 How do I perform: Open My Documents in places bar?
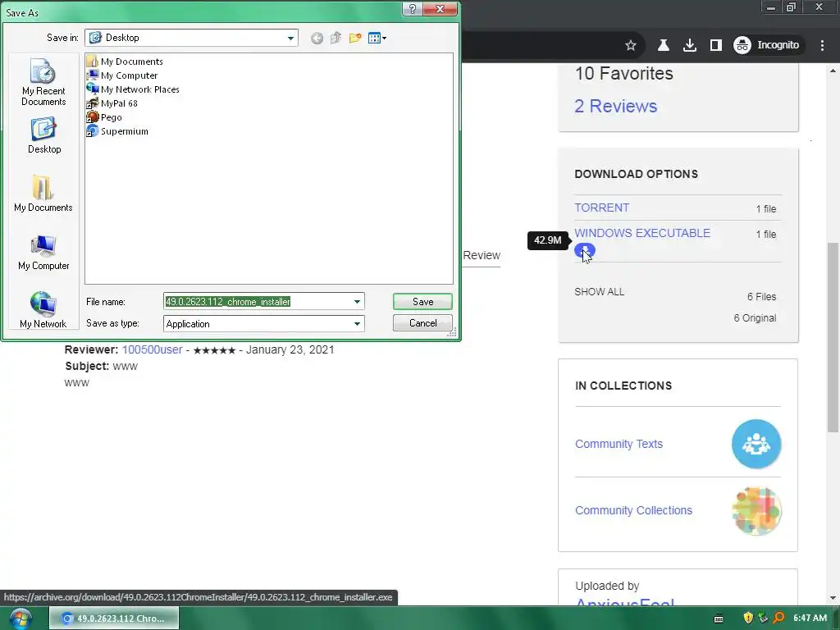pyautogui.click(x=43, y=194)
